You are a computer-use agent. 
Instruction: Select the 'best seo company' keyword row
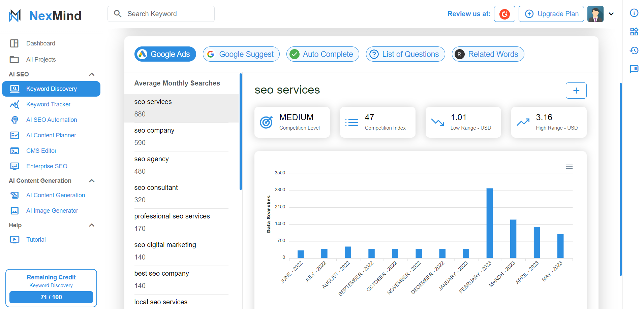(x=181, y=280)
